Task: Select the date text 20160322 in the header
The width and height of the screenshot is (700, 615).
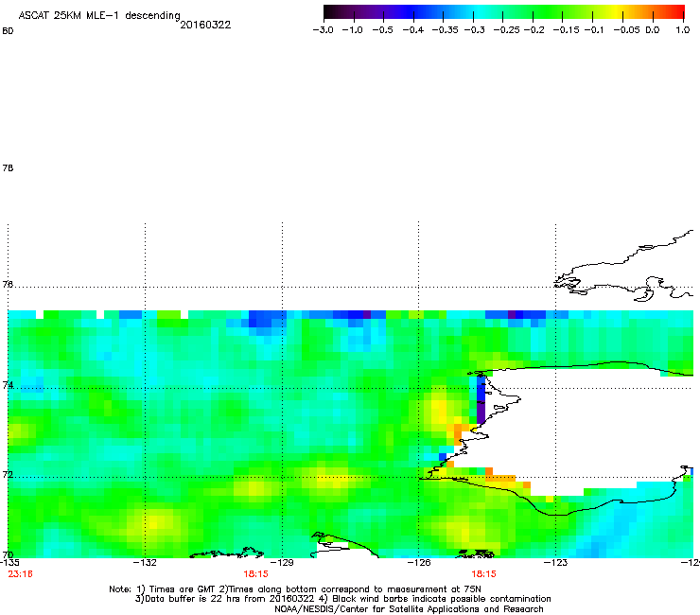Action: tap(205, 25)
